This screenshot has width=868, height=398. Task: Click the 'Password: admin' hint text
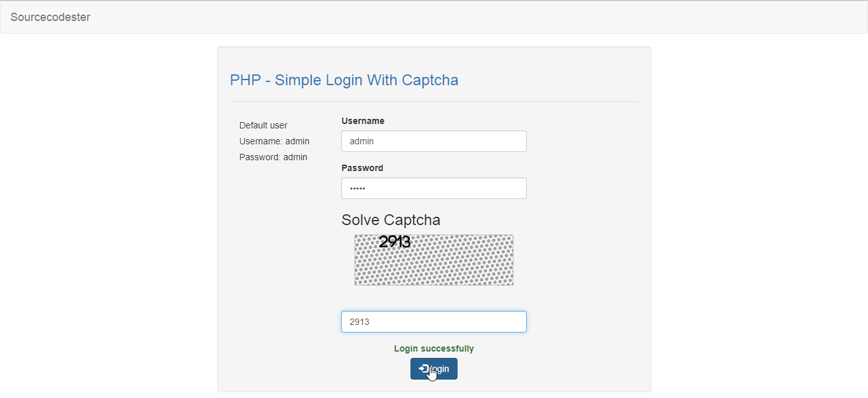click(273, 157)
